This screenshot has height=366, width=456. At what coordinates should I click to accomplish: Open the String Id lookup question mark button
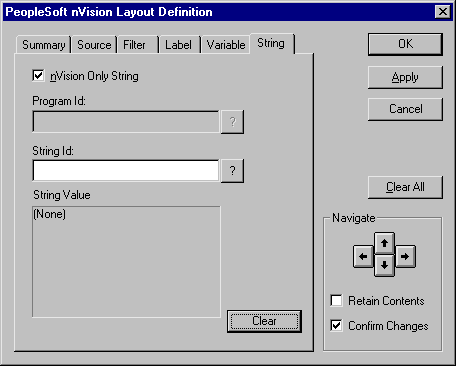(232, 171)
